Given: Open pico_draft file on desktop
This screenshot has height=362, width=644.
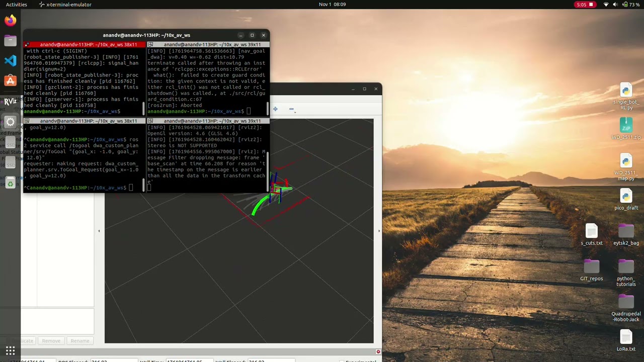Looking at the screenshot, I should click(x=626, y=200).
